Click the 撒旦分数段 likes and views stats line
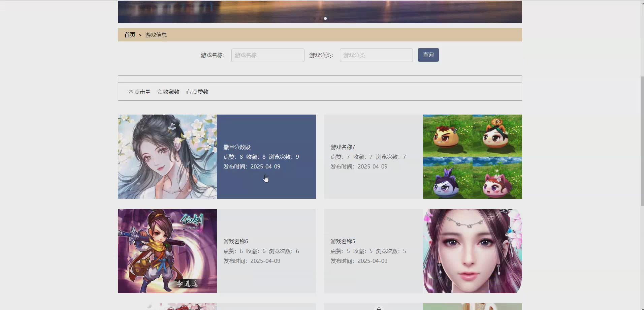 pyautogui.click(x=261, y=157)
